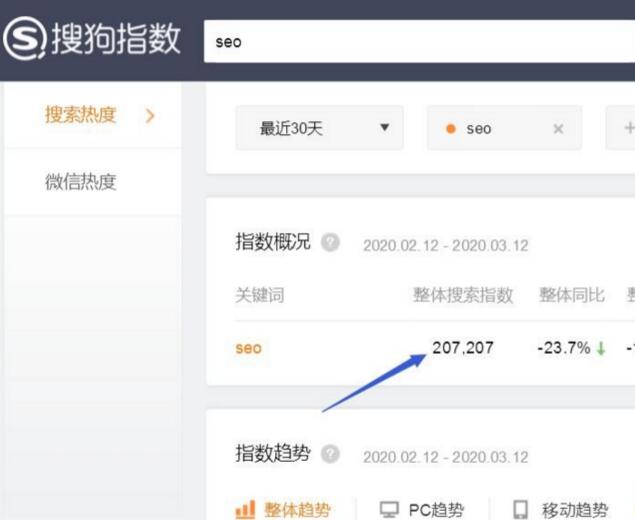Click the help icon next to 指数概况

330,242
